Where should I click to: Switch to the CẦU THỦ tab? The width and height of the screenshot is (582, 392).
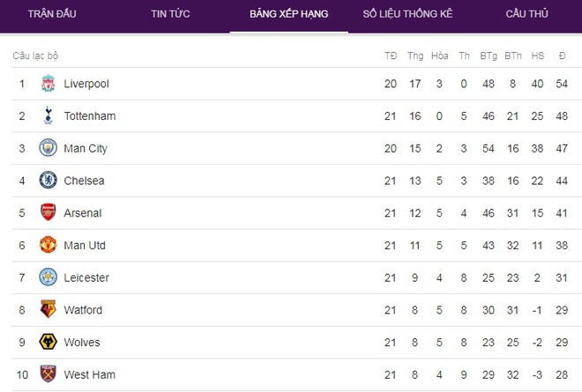(x=526, y=14)
